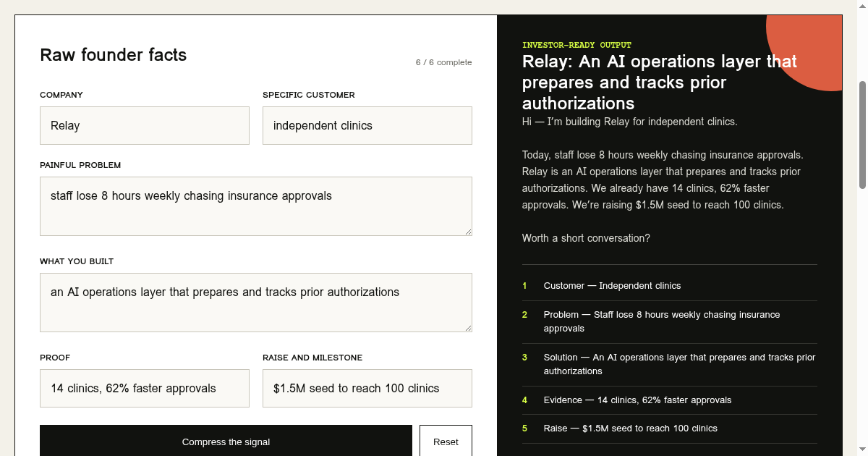Click the Solution row in output list
Viewport: 868px width, 456px height.
(x=670, y=364)
